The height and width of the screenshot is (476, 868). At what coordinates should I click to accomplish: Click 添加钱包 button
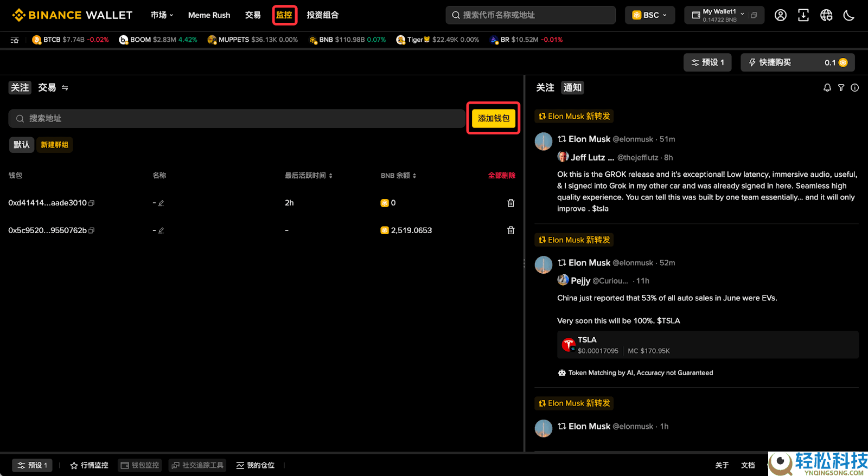(x=494, y=118)
